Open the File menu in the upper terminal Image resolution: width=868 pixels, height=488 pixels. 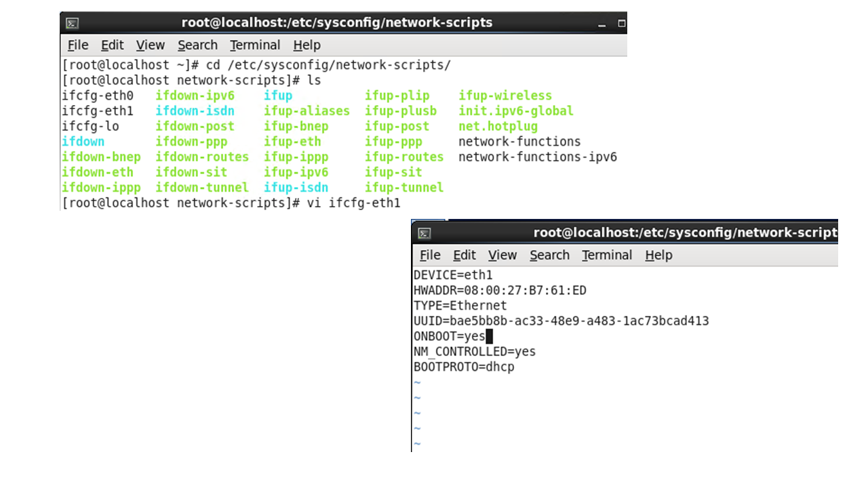click(78, 45)
